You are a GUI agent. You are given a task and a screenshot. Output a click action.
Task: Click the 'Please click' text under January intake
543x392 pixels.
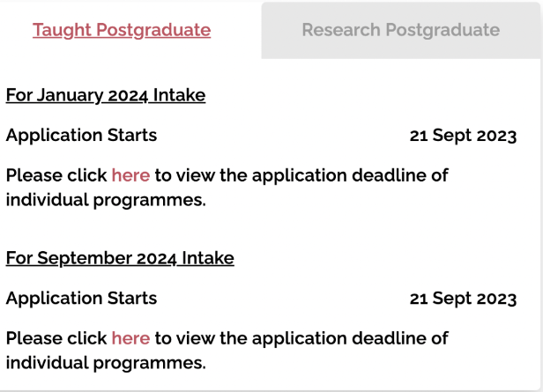(56, 175)
